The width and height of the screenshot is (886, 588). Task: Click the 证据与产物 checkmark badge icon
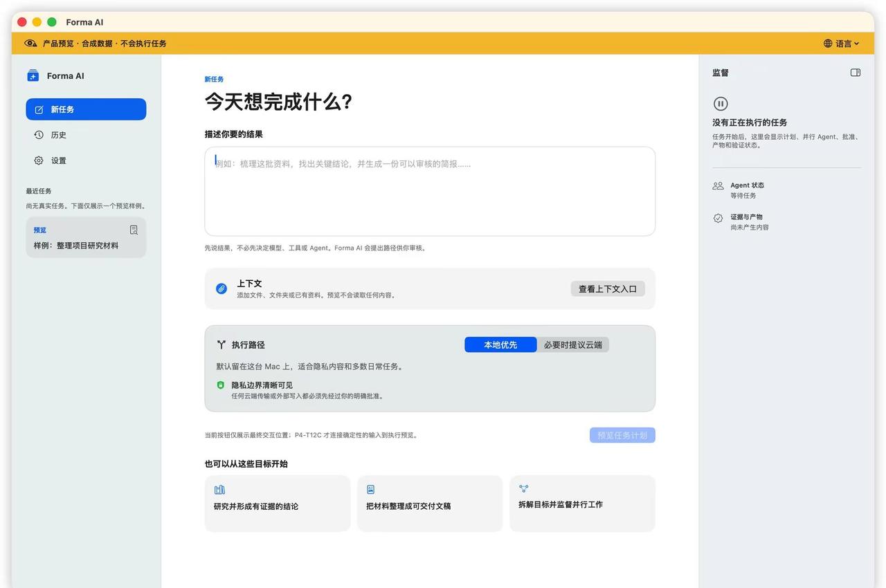pos(718,218)
